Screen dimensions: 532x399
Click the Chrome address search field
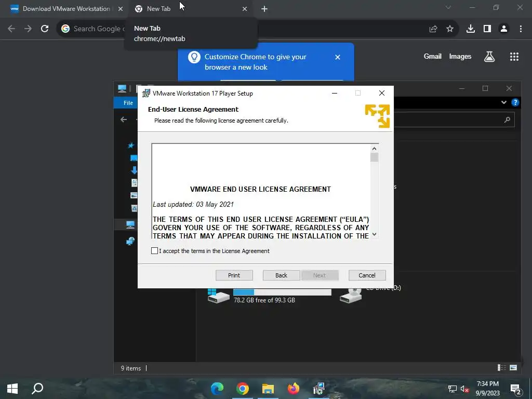click(x=258, y=29)
